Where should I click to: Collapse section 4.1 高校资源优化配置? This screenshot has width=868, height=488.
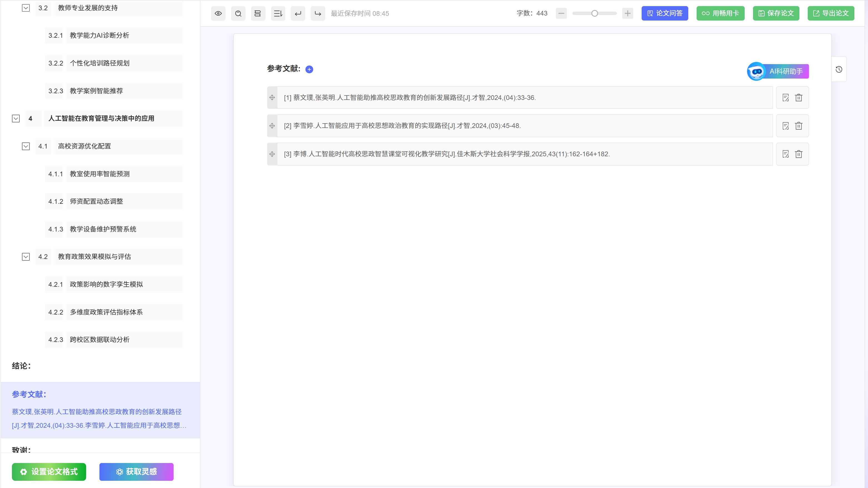(26, 146)
